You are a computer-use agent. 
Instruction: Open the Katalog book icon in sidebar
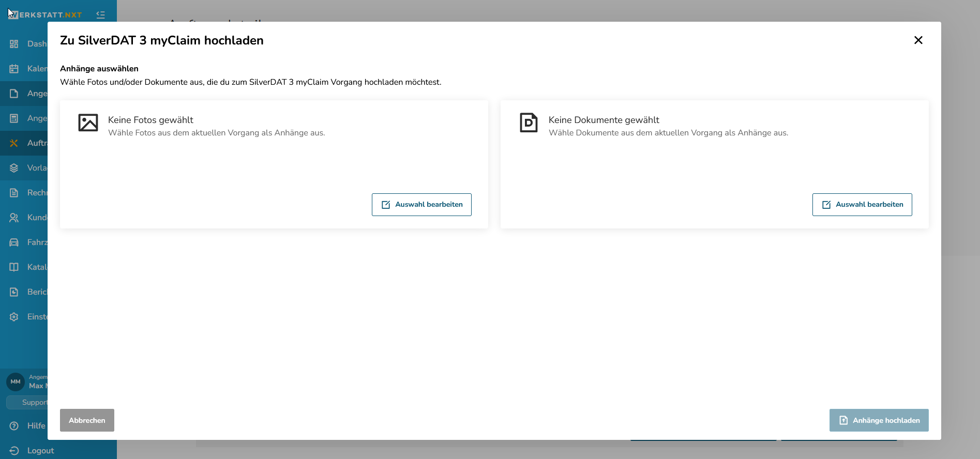[x=14, y=267]
